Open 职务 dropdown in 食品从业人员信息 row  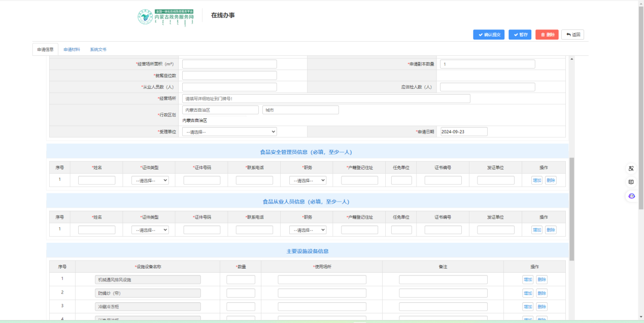click(308, 230)
